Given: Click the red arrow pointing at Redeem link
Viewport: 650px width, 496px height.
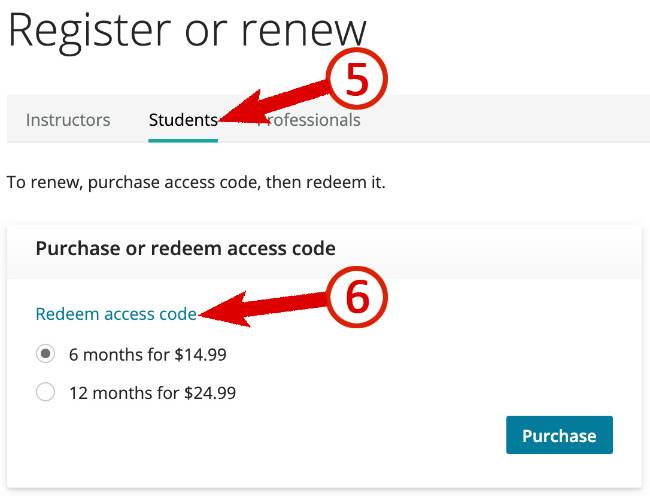Looking at the screenshot, I should point(263,309).
